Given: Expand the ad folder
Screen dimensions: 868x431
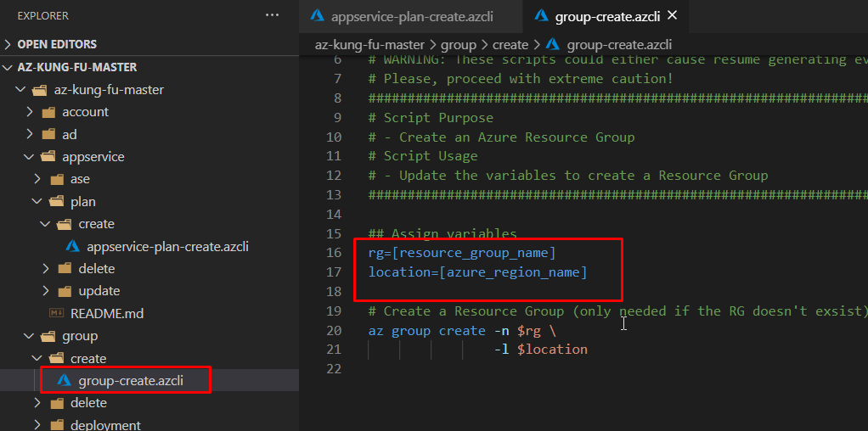Looking at the screenshot, I should (29, 134).
